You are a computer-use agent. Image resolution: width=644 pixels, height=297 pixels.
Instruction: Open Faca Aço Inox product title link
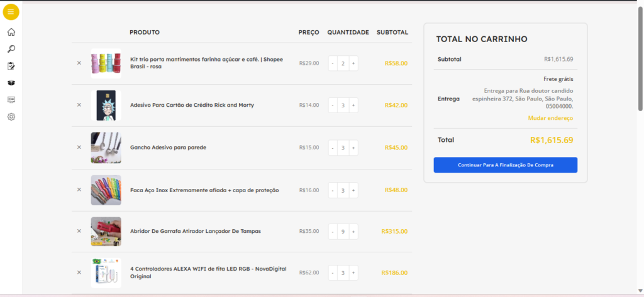pos(204,190)
